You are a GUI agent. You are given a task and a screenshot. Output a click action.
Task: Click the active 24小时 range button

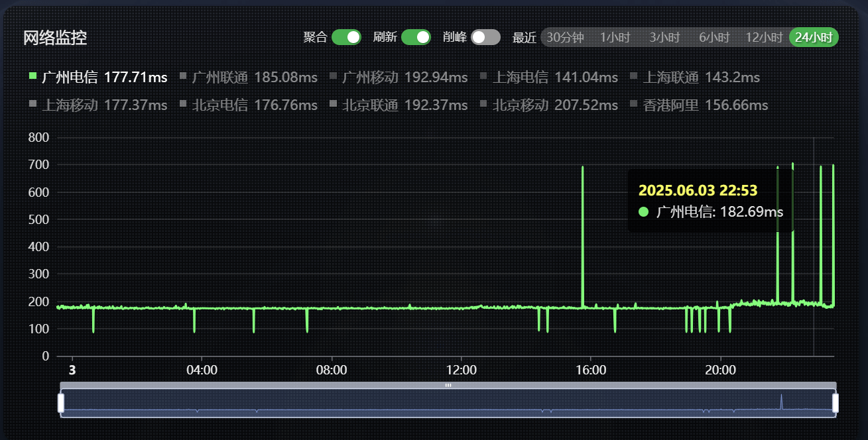point(814,38)
